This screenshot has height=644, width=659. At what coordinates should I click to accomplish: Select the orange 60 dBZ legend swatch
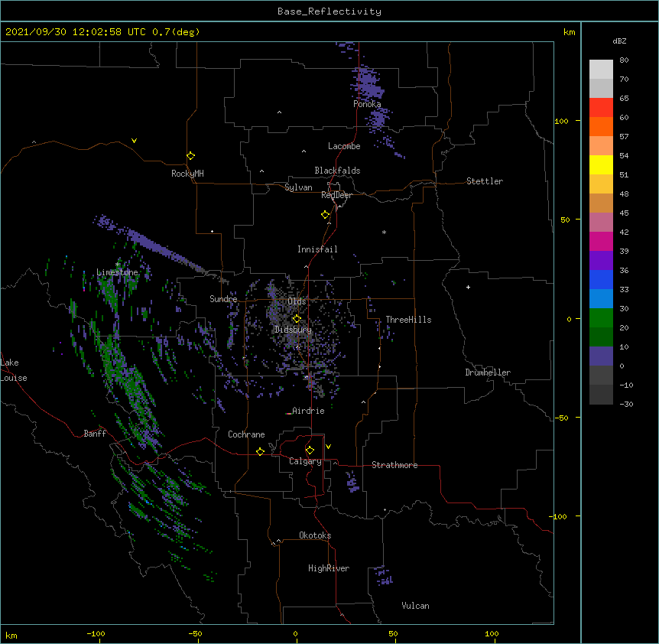click(601, 126)
